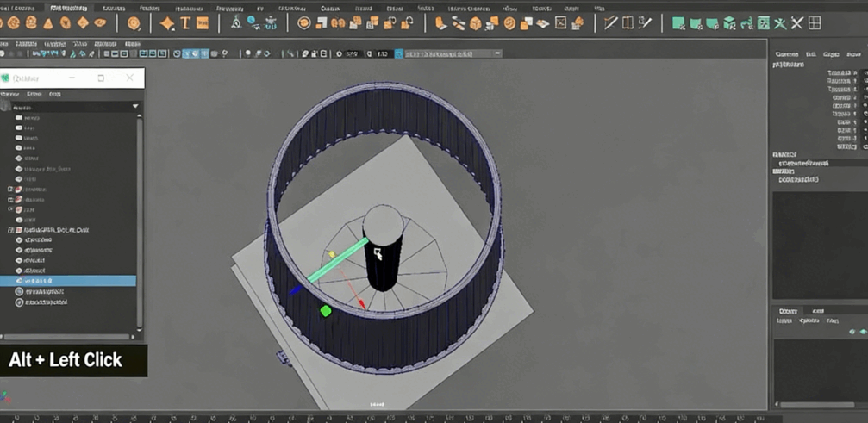
Task: Expand the first collapsed node in the Outliner
Action: click(10, 189)
